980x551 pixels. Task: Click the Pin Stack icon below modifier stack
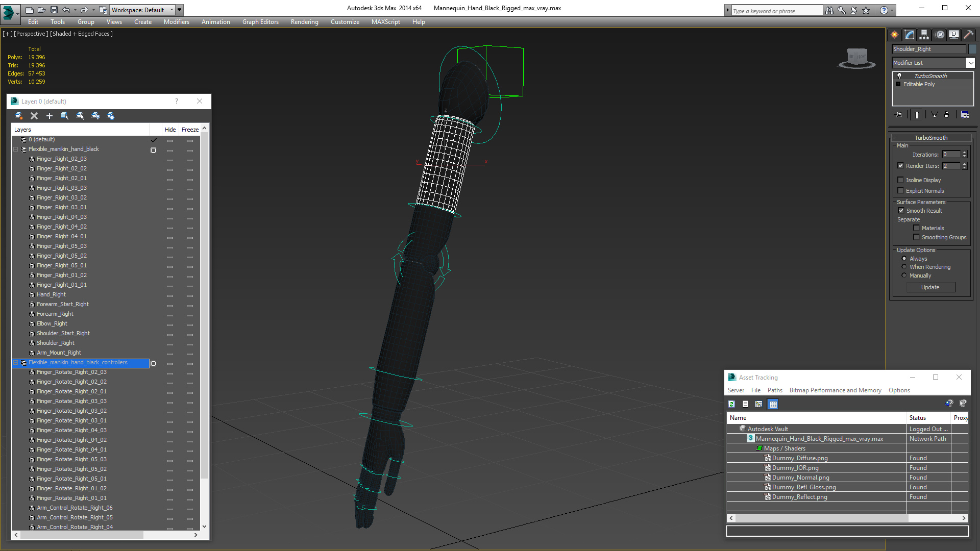899,115
